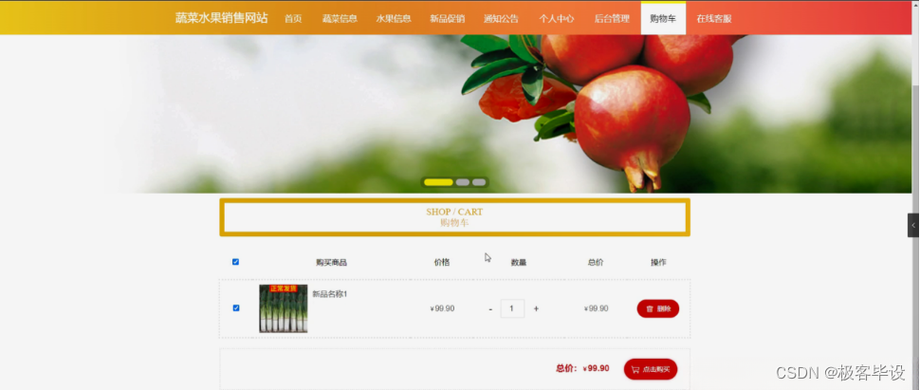Open 后台管理 admin backend
The width and height of the screenshot is (920, 390).
(x=612, y=19)
